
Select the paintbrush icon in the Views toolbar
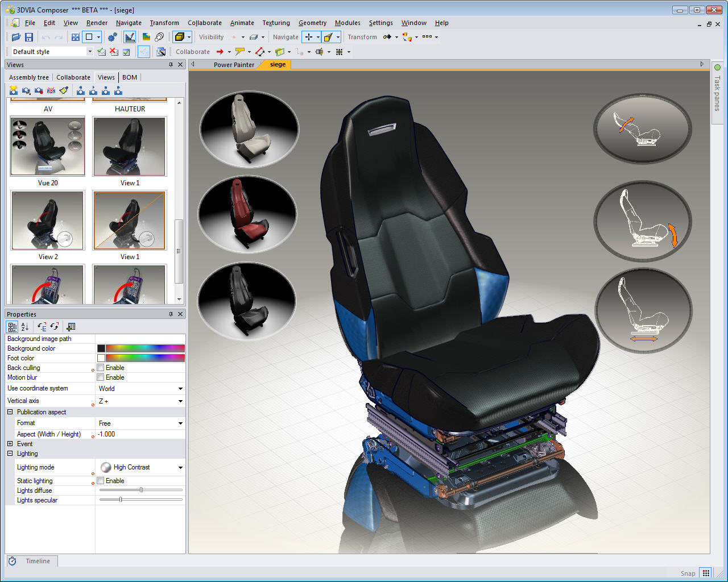63,90
